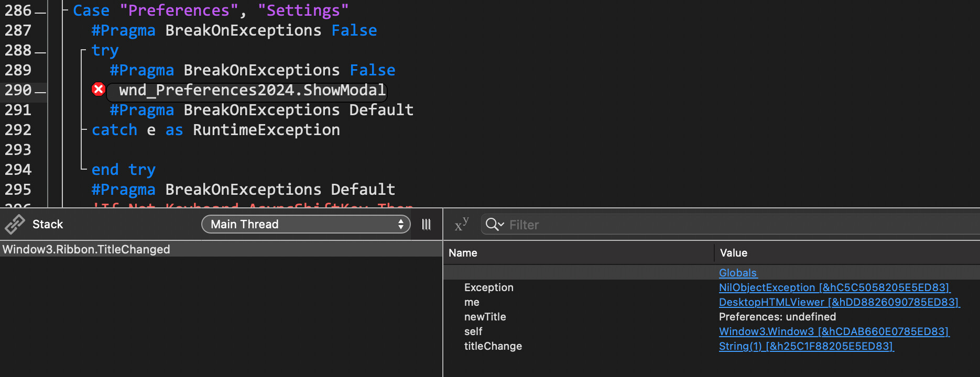
Task: Click into the Filter input field
Action: 734,225
